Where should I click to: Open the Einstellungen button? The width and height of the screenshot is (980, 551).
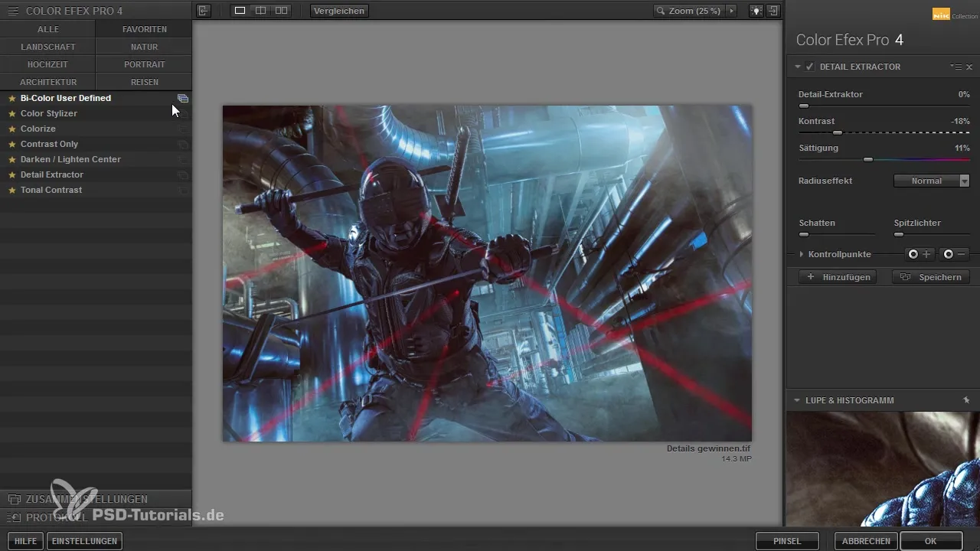click(85, 541)
